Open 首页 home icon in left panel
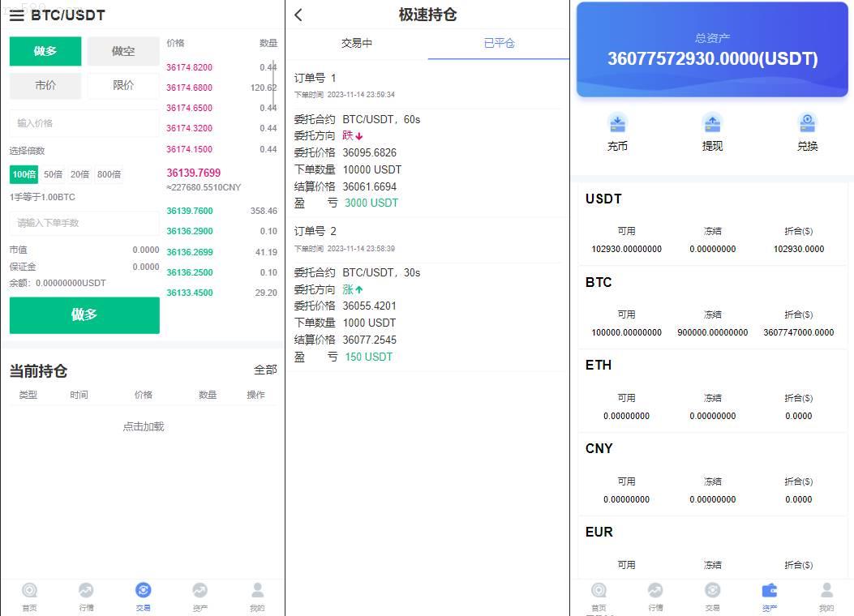This screenshot has height=616, width=854. click(x=29, y=590)
